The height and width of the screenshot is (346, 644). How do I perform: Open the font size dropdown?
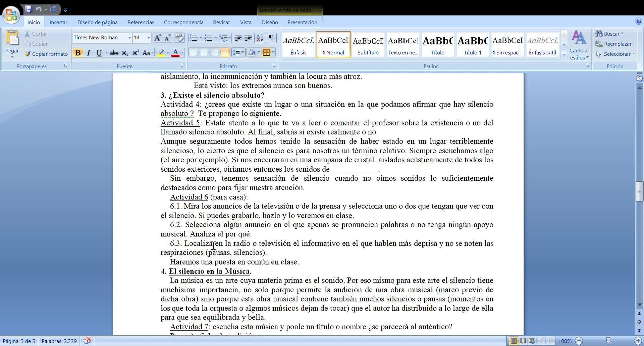click(x=149, y=38)
